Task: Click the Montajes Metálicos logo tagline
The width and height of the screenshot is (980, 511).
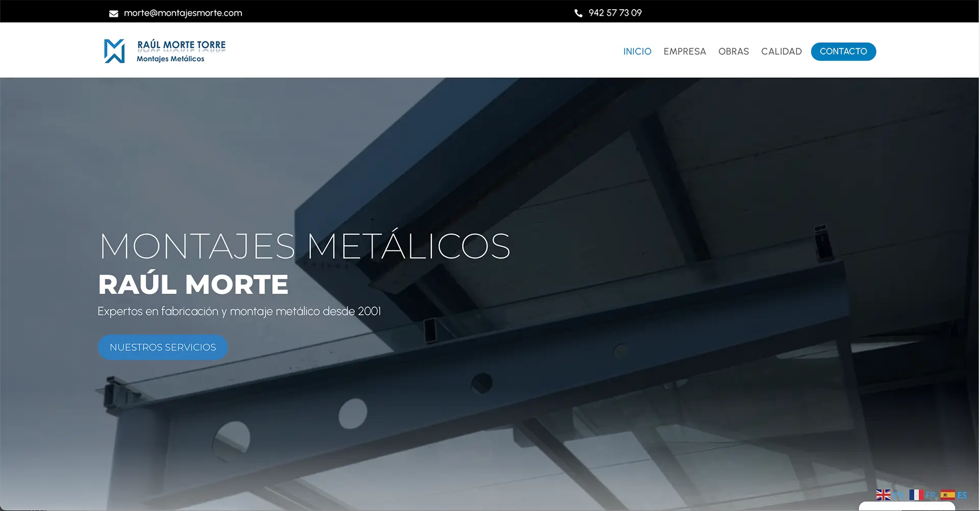Action: tap(170, 59)
